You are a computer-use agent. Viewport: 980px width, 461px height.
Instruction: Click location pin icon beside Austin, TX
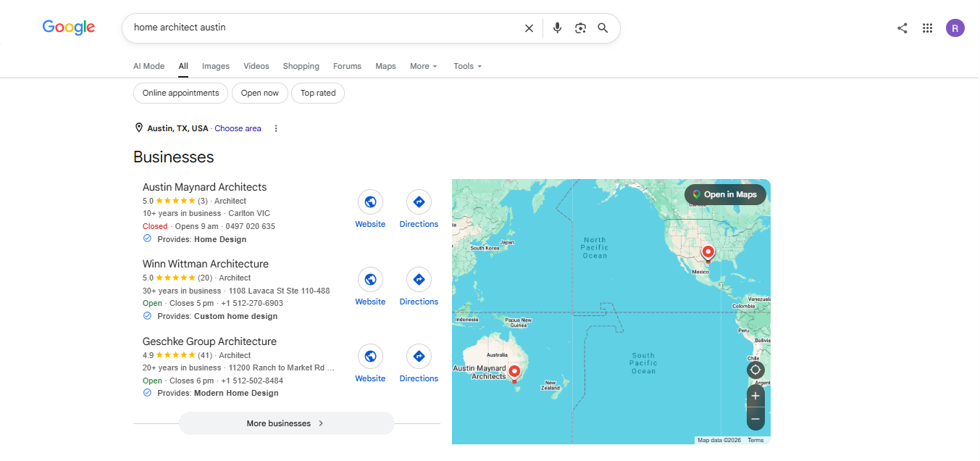[x=139, y=128]
